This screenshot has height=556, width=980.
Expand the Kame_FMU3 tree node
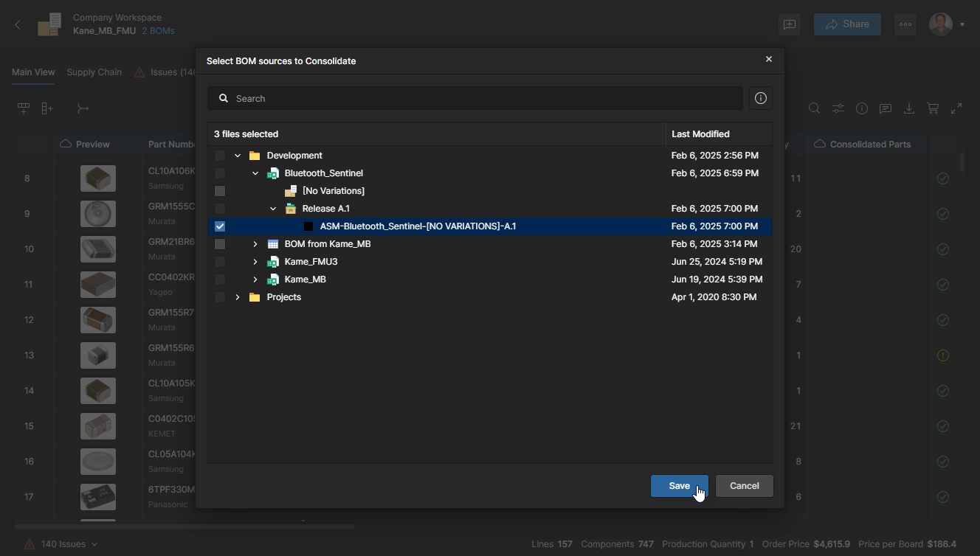pos(255,262)
